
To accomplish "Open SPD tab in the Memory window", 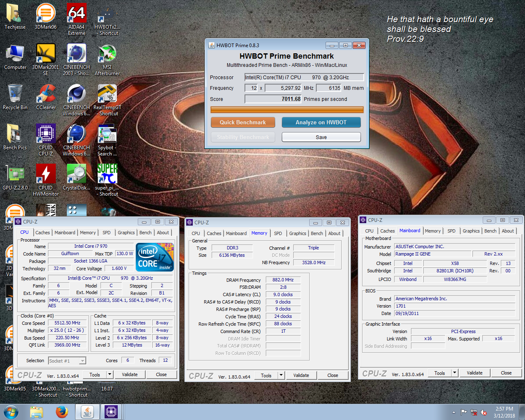I will tap(278, 233).
